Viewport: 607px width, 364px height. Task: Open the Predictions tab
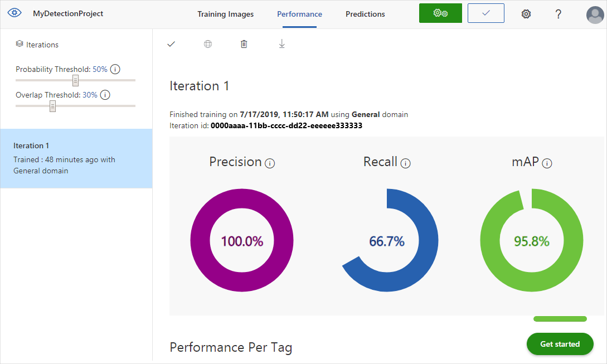point(365,14)
